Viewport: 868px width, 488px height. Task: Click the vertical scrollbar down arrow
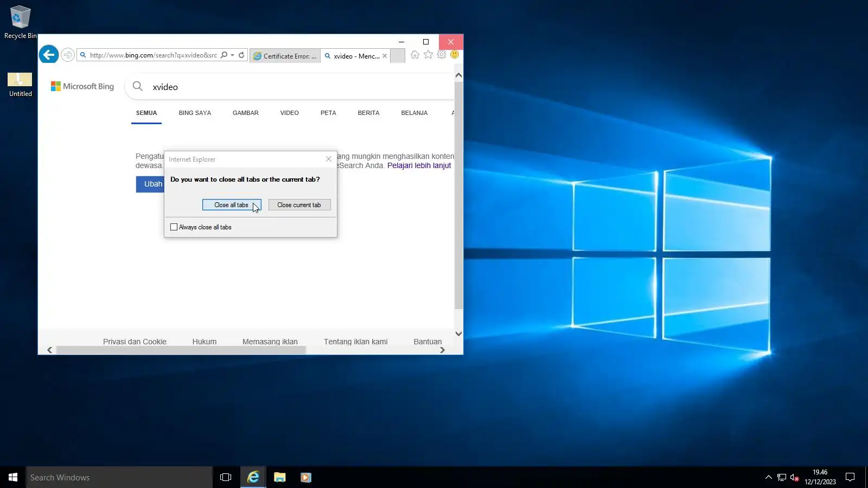[458, 333]
